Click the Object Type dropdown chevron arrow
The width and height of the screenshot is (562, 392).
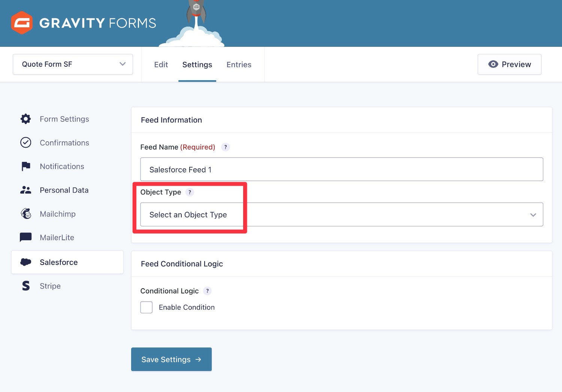(x=533, y=215)
